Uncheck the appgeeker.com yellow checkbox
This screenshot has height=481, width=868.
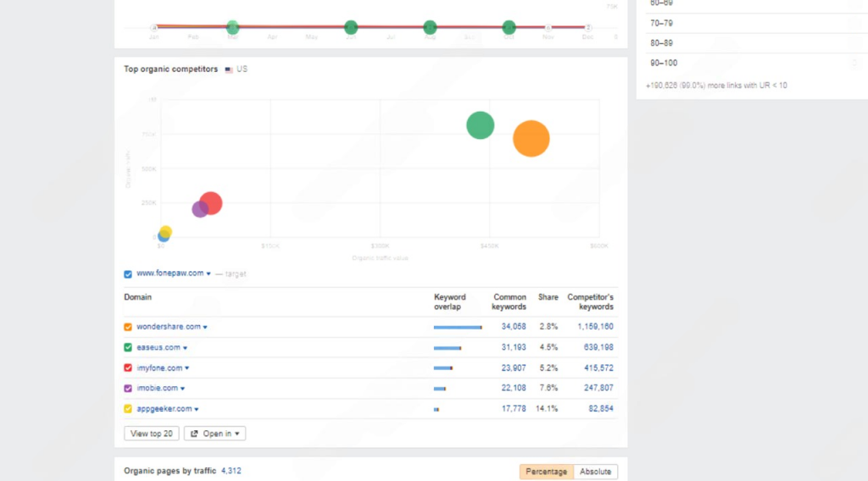(x=128, y=409)
